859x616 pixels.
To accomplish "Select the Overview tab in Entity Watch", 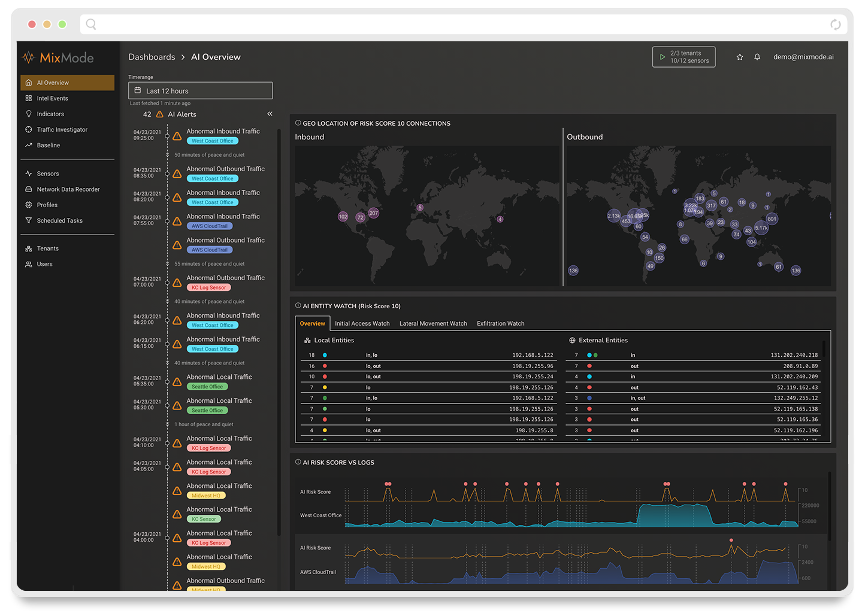I will [312, 323].
